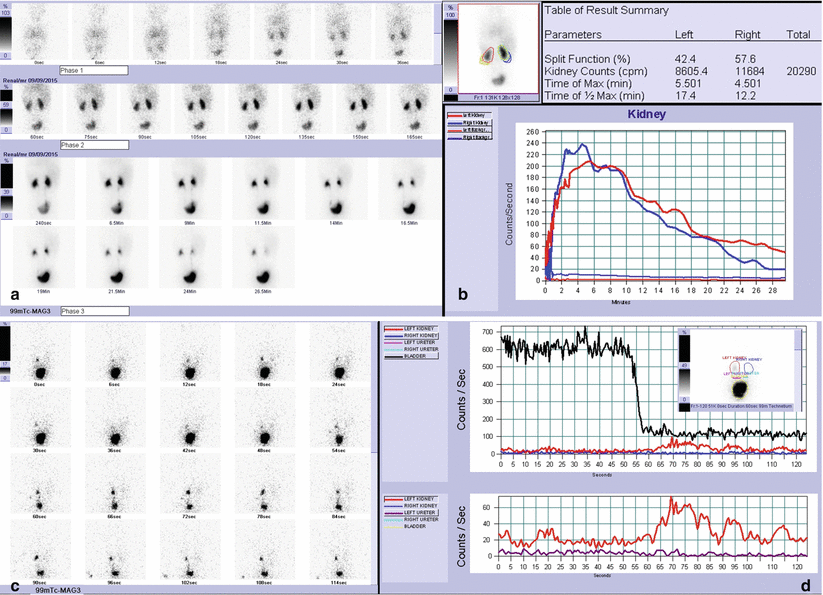The image size is (823, 595).
Task: Select the 21.5Min frame thumbnail
Action: [x=114, y=253]
